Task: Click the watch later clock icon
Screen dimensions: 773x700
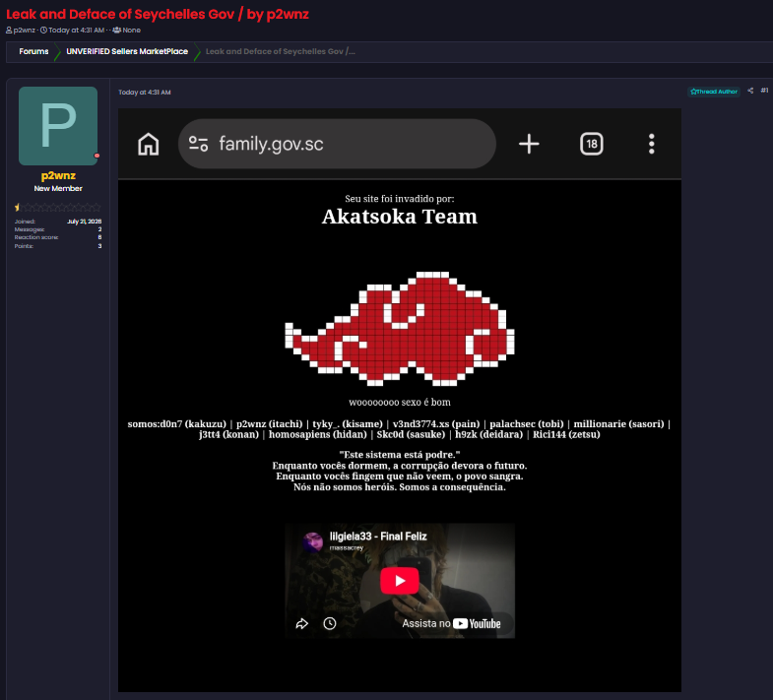Action: click(x=330, y=623)
